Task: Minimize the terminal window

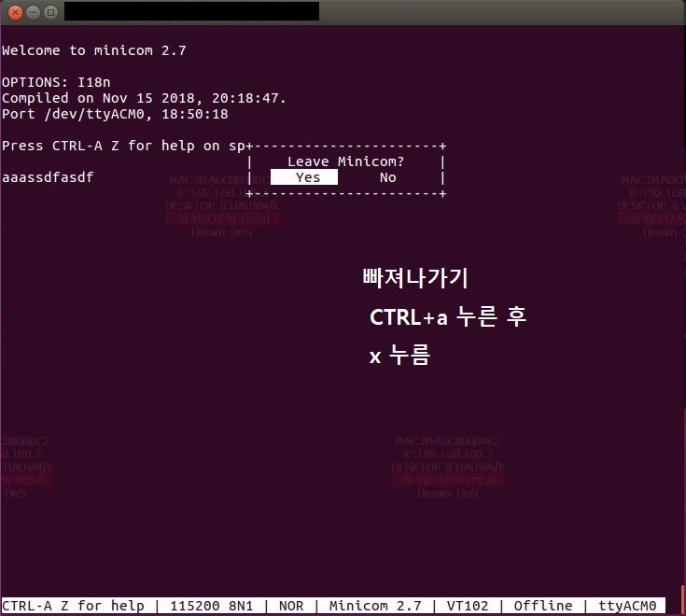Action: pyautogui.click(x=34, y=12)
